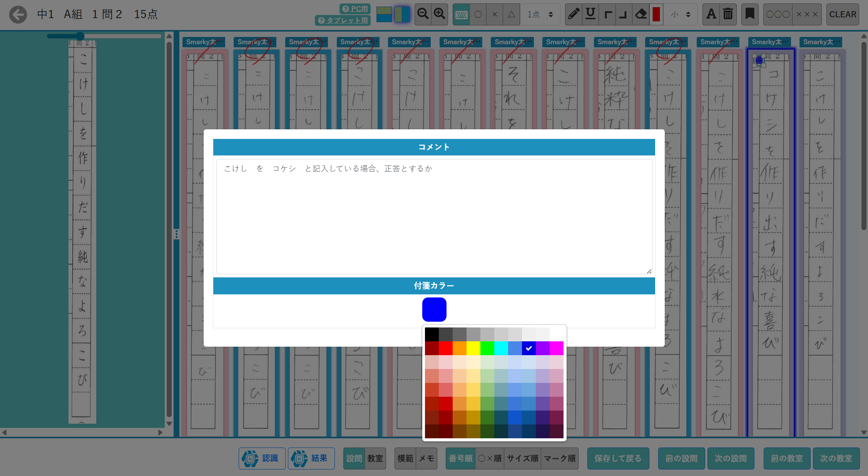Click the 次の設問 button

tap(730, 458)
